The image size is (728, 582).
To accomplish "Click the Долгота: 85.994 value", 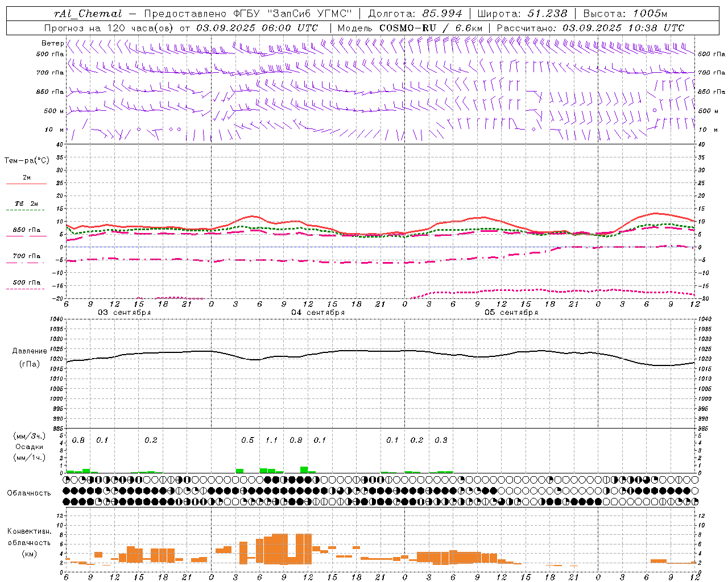I will [x=416, y=14].
